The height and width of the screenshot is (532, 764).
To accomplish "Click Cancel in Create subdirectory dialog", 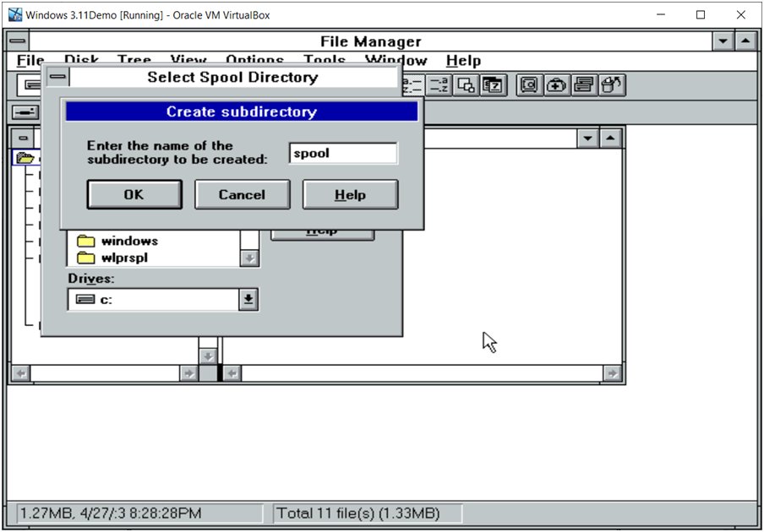I will point(243,195).
